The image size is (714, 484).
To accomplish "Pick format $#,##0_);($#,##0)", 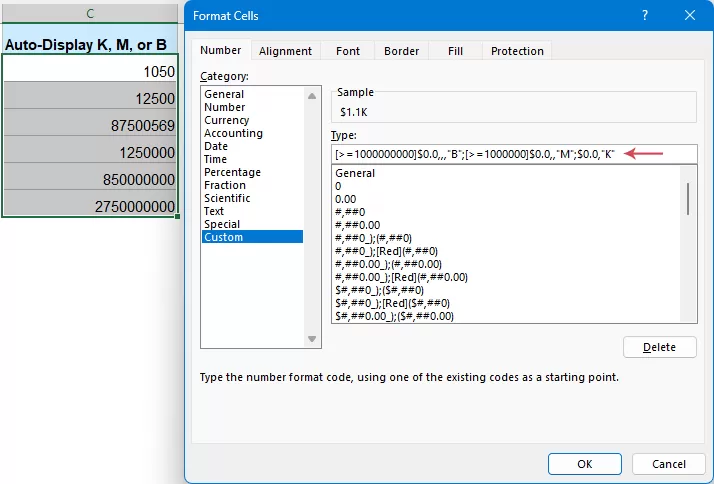I will click(x=506, y=290).
